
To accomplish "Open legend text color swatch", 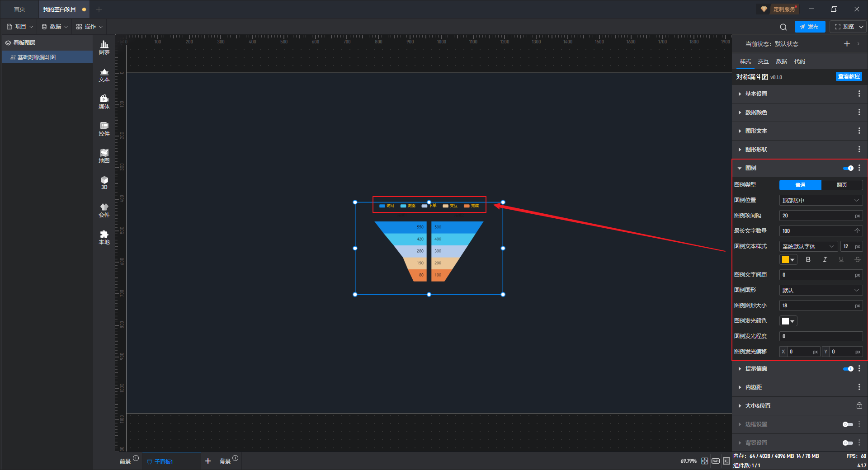I will click(788, 259).
